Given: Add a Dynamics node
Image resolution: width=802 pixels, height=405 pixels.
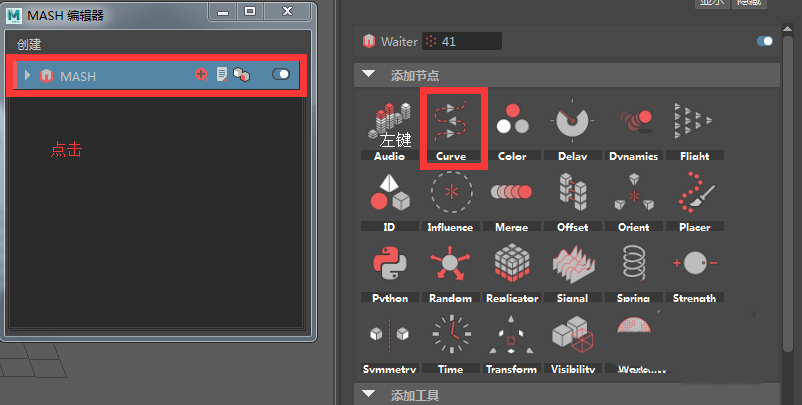Looking at the screenshot, I should (634, 129).
